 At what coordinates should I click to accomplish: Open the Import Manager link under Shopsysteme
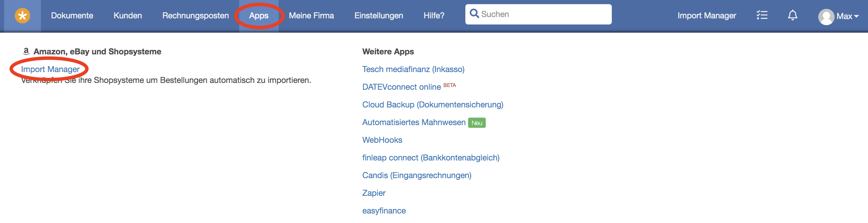[50, 69]
